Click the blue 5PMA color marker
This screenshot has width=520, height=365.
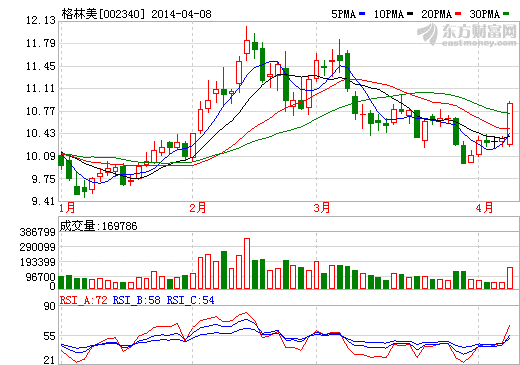(362, 14)
